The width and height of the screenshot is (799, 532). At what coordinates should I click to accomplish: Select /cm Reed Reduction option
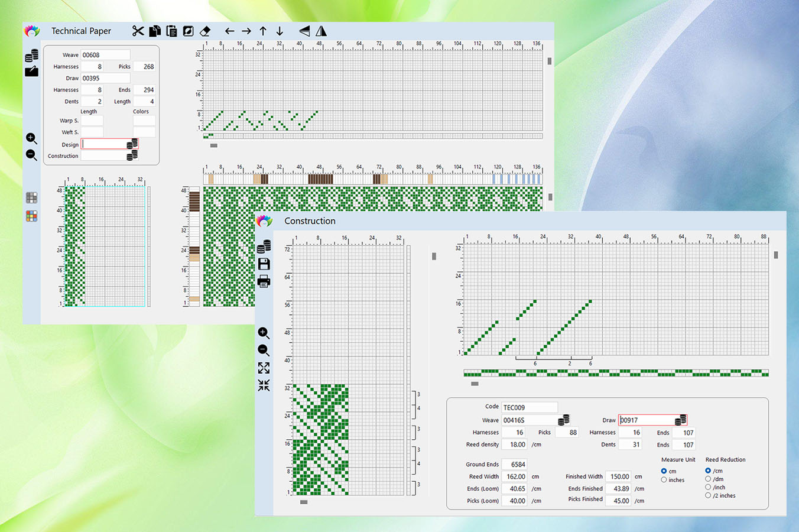(x=708, y=471)
